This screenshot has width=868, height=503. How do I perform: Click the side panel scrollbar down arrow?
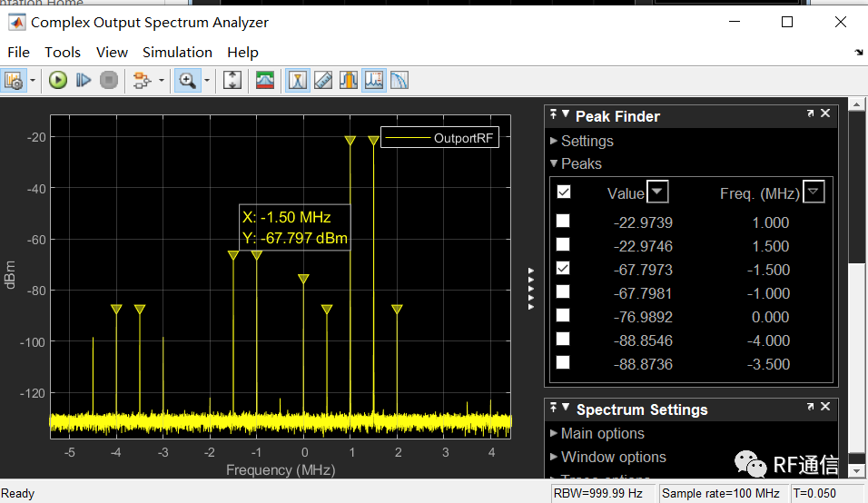(x=856, y=471)
